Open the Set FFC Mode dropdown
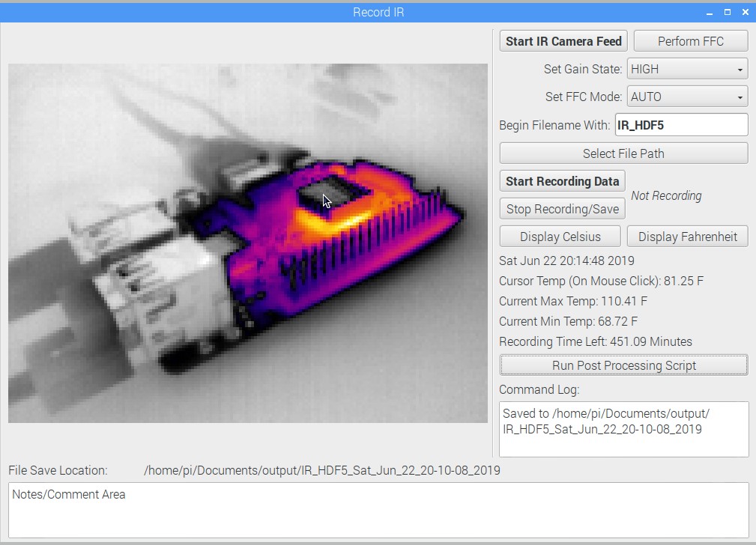Viewport: 756px width, 545px height. [x=687, y=97]
